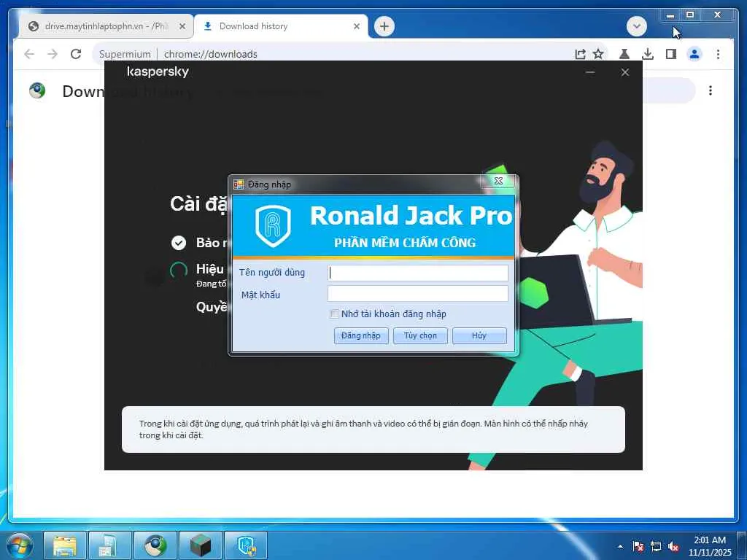This screenshot has width=747, height=560.
Task: Open the second taskbar program icon
Action: [x=110, y=545]
